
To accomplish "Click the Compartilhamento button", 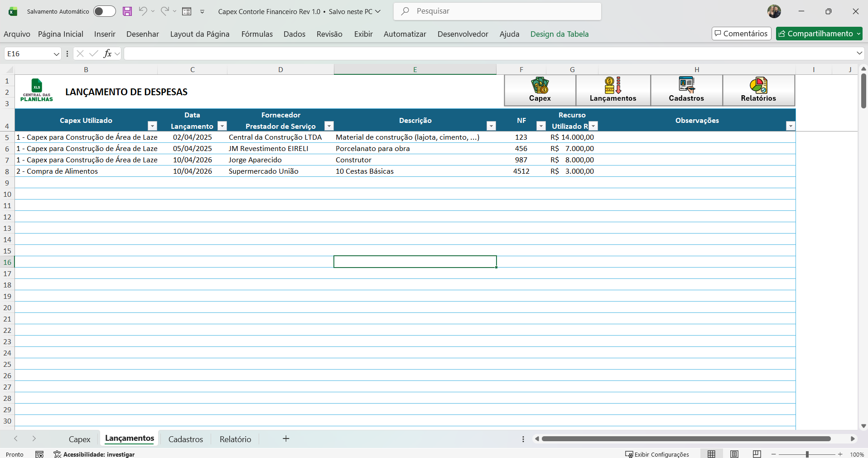I will [819, 34].
